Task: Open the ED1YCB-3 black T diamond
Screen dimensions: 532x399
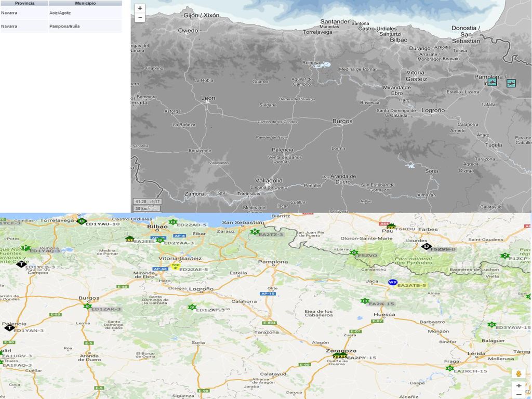Action: (21, 264)
